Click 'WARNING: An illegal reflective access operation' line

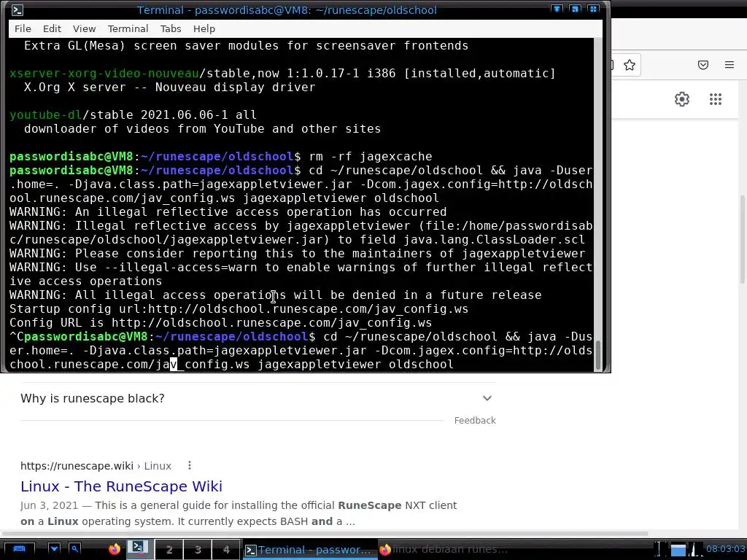228,212
